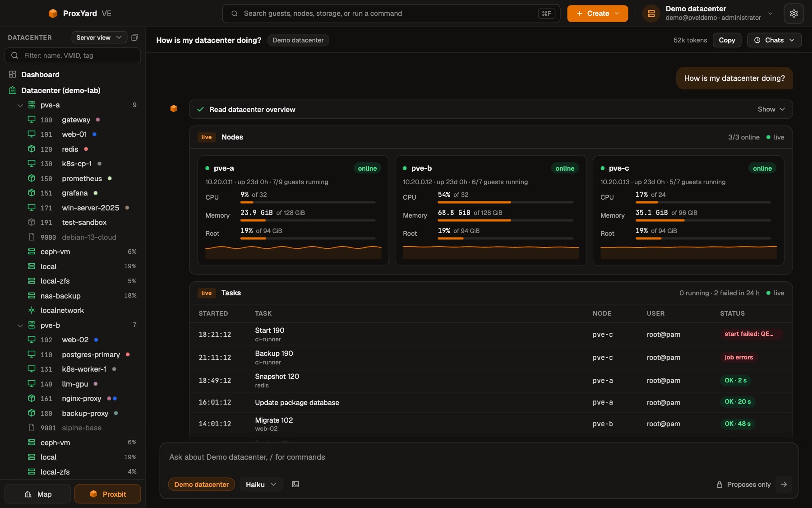Viewport: 812px width, 508px height.
Task: Click the pve-b CPU usage bar
Action: pos(505,202)
